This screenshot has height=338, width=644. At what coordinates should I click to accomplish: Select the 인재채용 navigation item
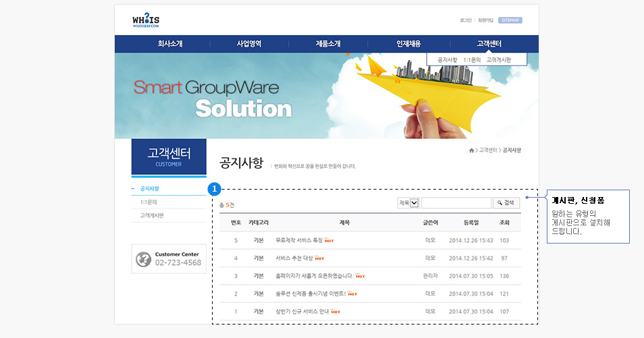click(x=408, y=44)
